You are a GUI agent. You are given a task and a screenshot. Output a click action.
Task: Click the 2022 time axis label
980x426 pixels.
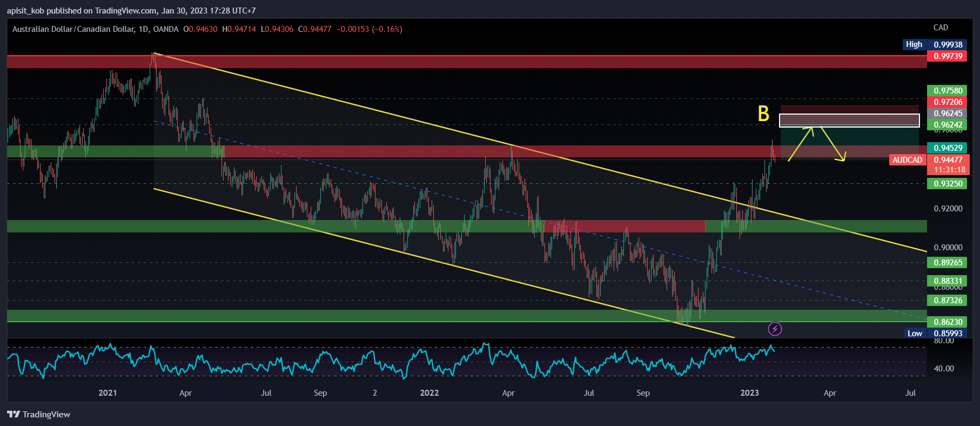(x=429, y=393)
